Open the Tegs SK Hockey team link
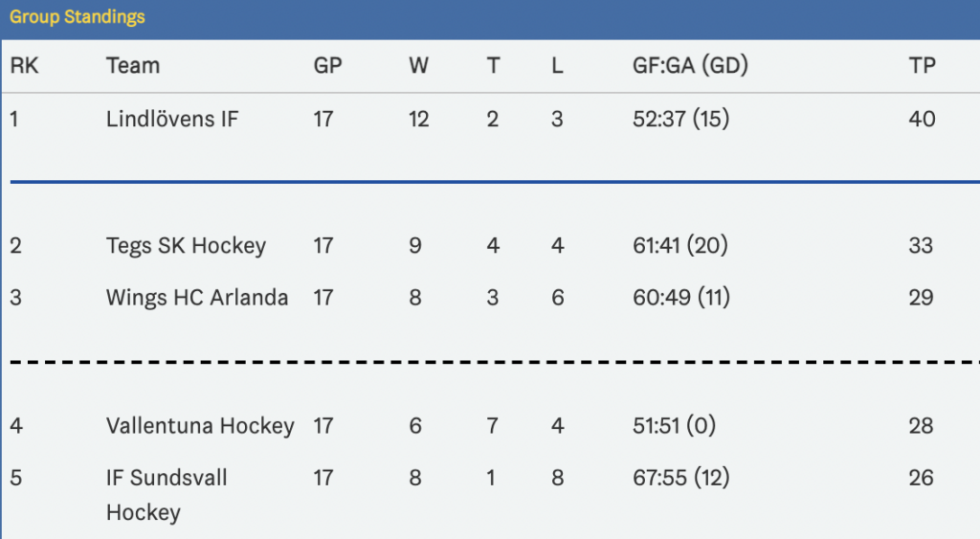This screenshot has height=539, width=980. tap(187, 246)
